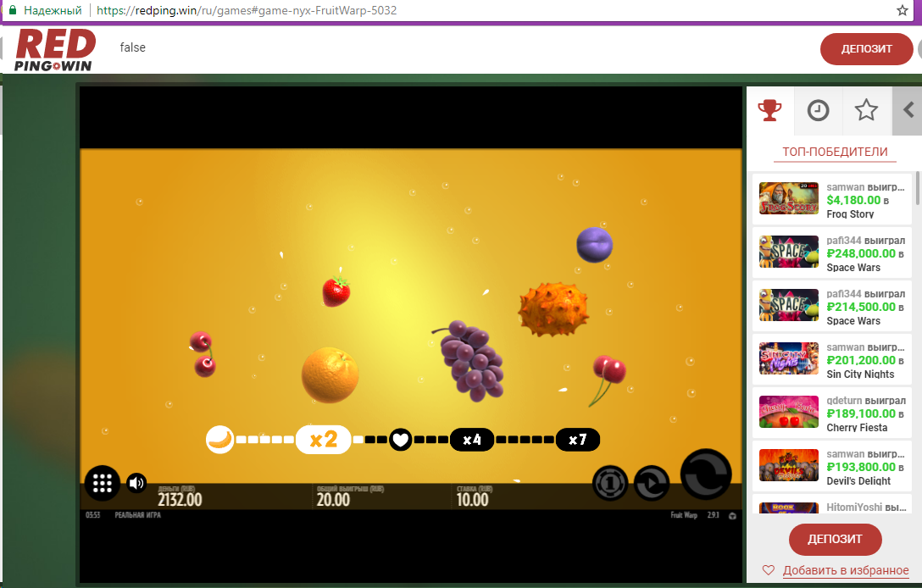Click the browser address bar URL

click(247, 10)
